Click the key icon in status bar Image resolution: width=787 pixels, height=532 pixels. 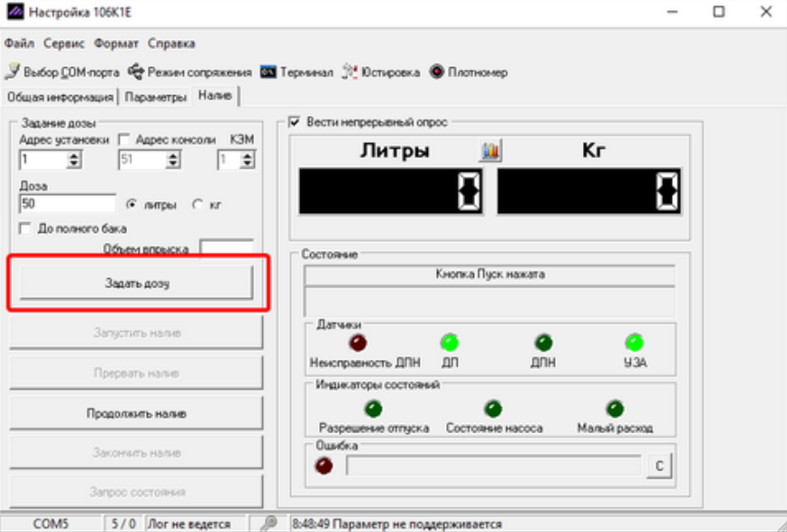pyautogui.click(x=268, y=524)
